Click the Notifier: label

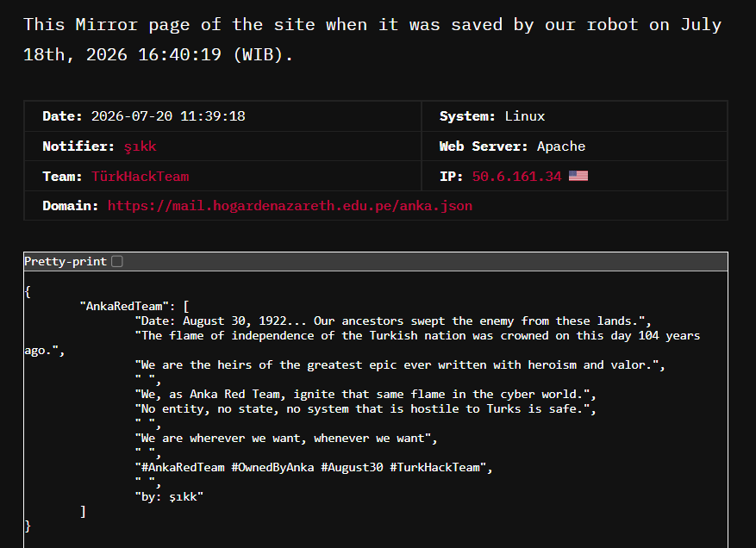[78, 146]
